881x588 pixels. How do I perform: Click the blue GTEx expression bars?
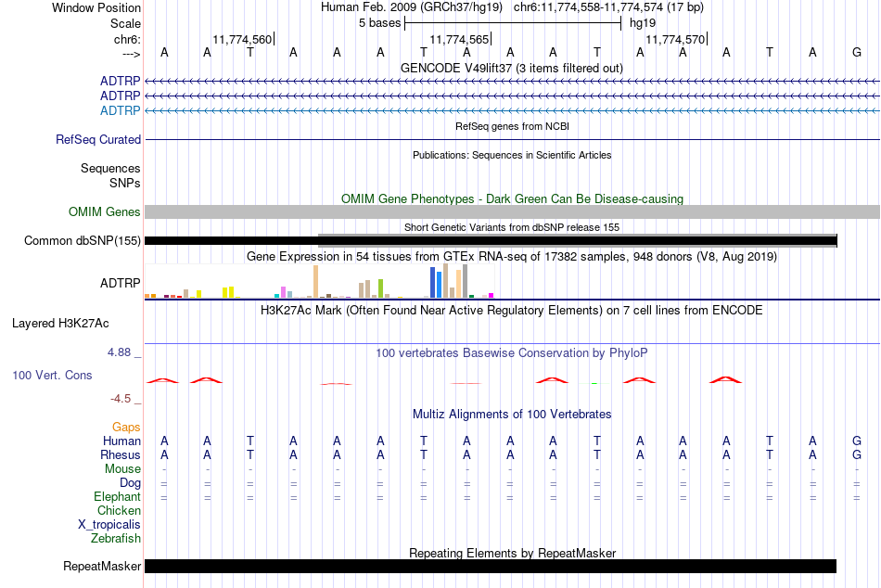(x=436, y=282)
